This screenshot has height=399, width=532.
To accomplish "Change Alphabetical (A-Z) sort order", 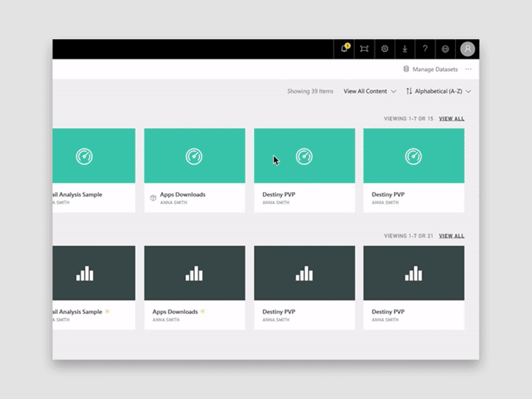I will click(x=439, y=91).
